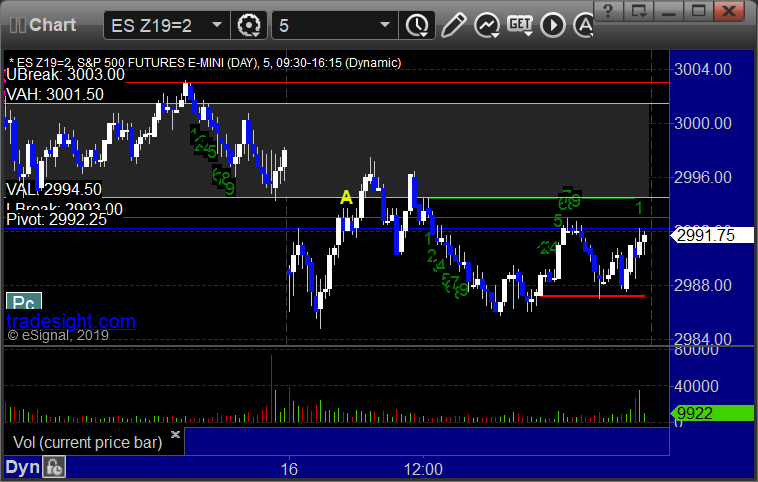Click the UBreak: 3003.00 label
The height and width of the screenshot is (482, 758).
(x=65, y=74)
